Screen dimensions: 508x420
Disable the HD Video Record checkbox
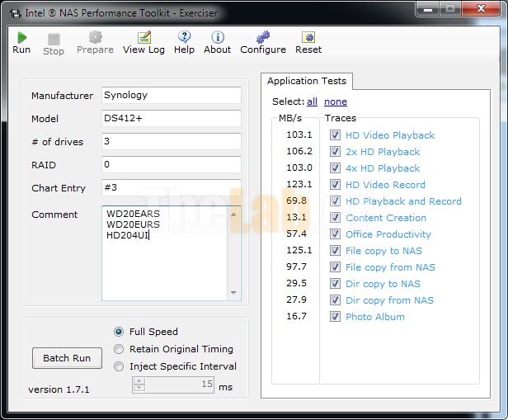point(335,184)
